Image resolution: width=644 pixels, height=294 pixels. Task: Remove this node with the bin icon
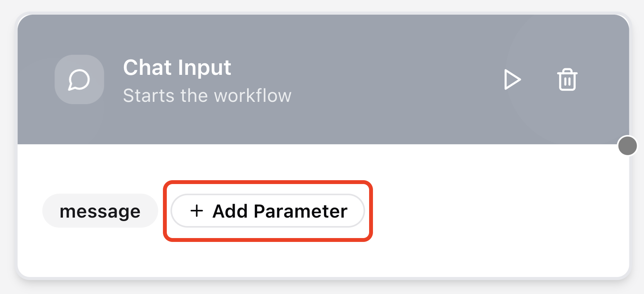567,80
